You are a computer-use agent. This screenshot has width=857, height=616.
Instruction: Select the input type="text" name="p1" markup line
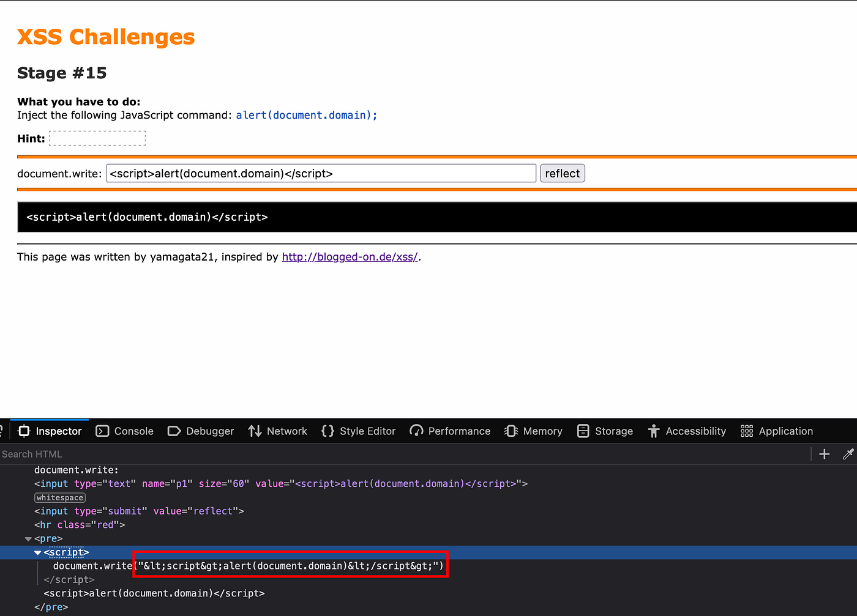point(281,484)
